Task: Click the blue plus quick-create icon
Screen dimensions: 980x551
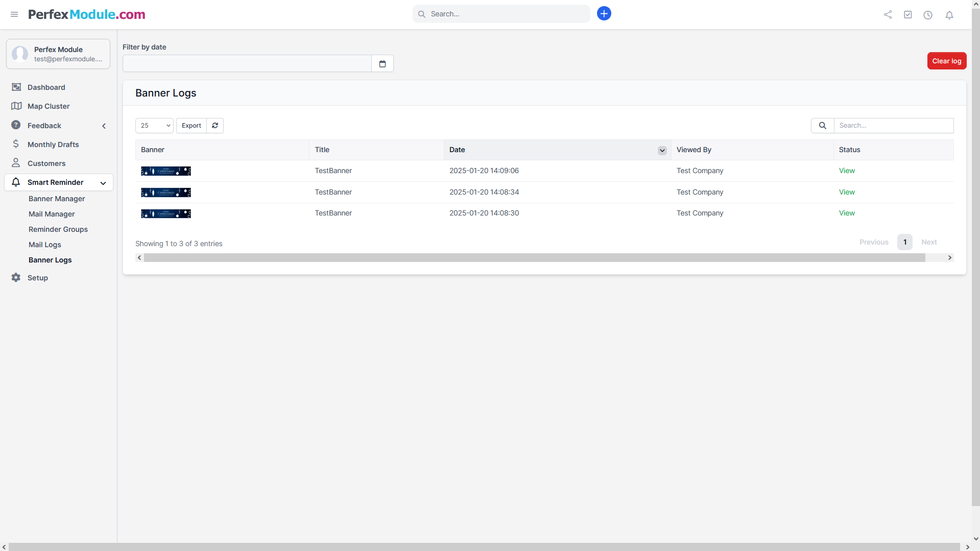Action: pos(604,14)
